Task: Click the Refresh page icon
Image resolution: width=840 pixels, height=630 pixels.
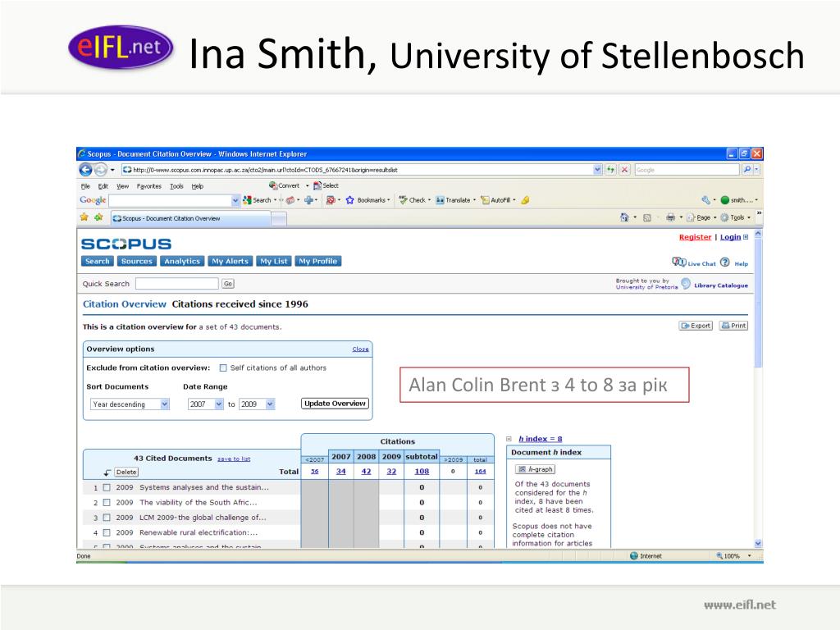Action: click(610, 170)
